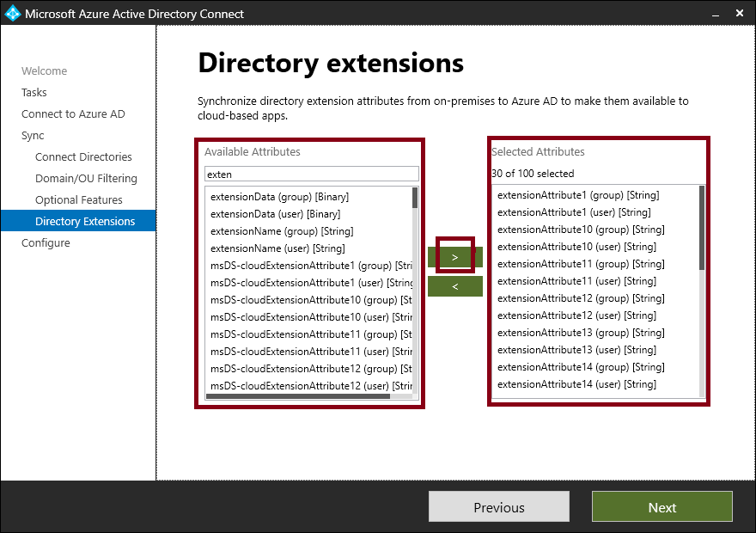Select msDS-cloudExtensionAttribute1 (user) in available list
The width and height of the screenshot is (756, 533).
[x=311, y=283]
